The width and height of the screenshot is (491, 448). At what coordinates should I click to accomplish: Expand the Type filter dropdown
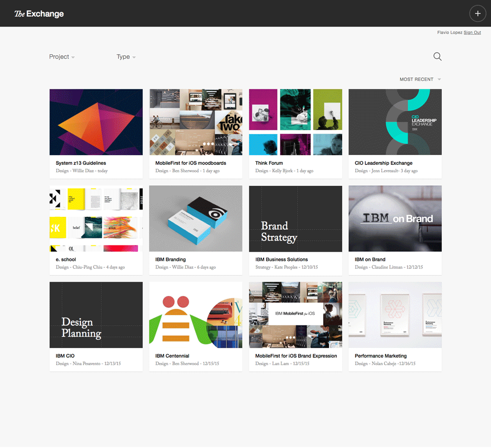tap(126, 56)
